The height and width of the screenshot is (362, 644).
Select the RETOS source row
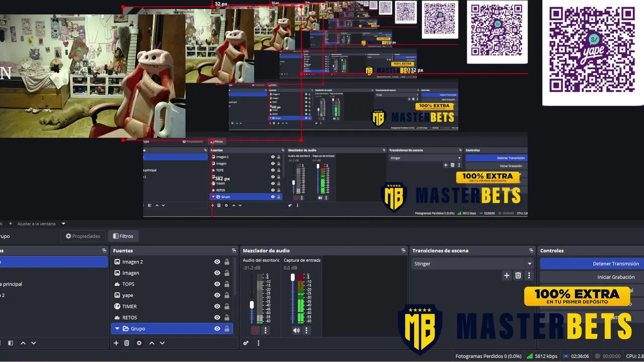pos(172,317)
